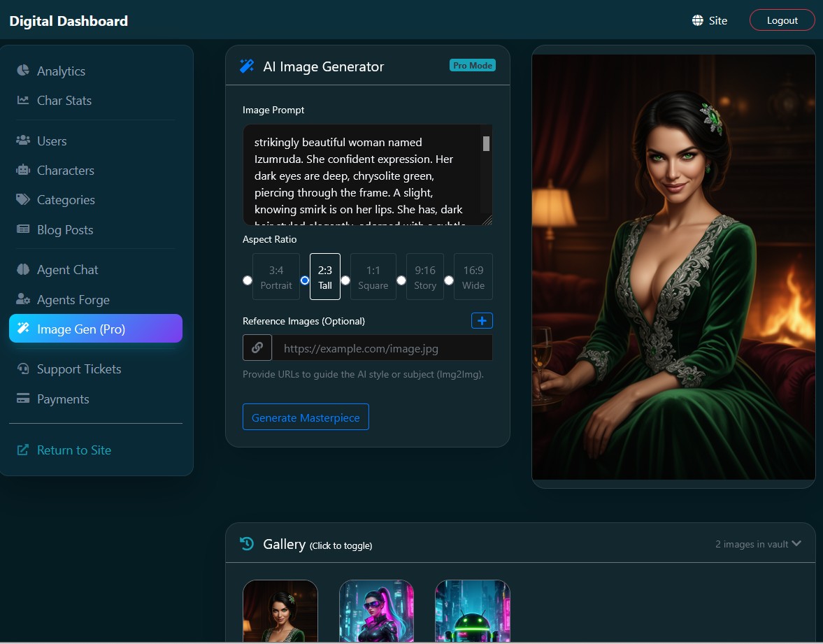Click the Char Stats line chart icon

(x=23, y=100)
